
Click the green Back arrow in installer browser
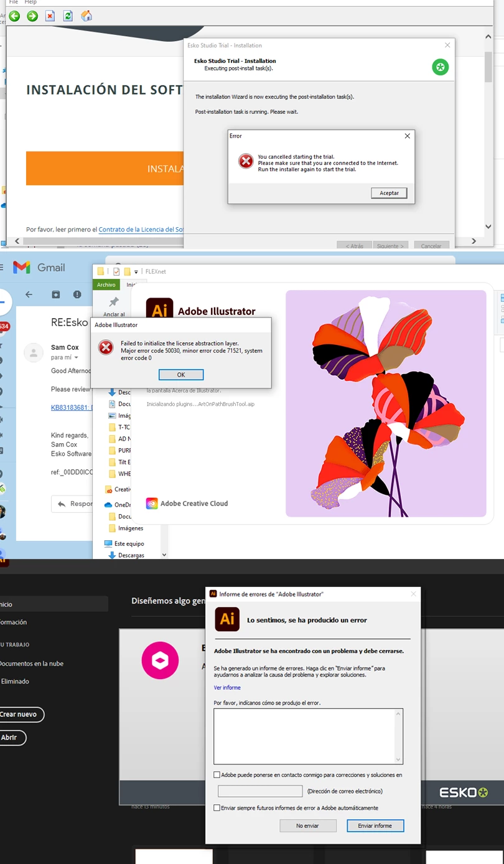coord(14,16)
